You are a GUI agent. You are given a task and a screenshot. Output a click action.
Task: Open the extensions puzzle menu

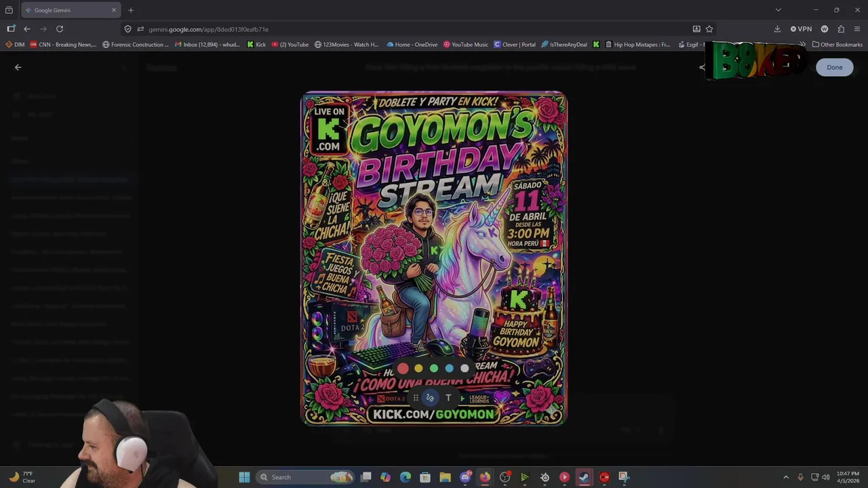coord(841,29)
